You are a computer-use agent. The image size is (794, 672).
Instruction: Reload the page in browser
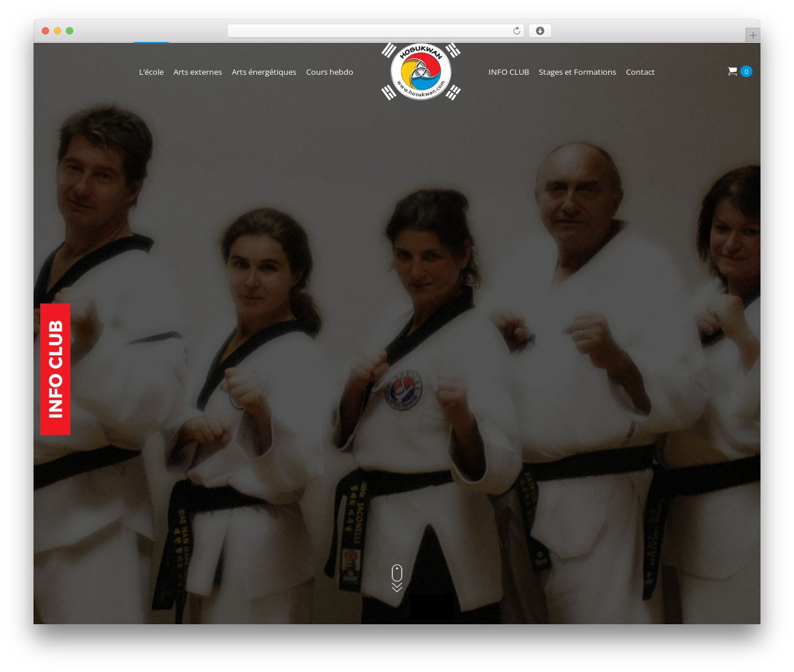click(516, 31)
